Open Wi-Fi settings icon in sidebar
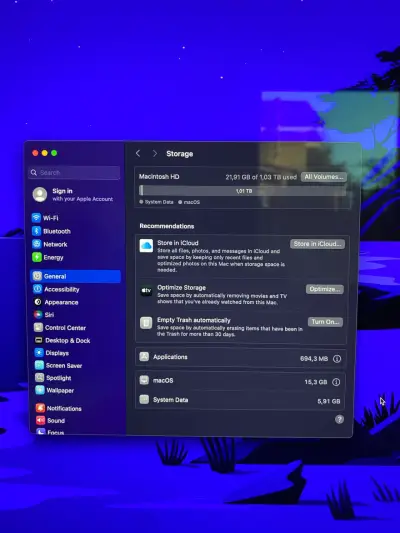This screenshot has height=533, width=400. pyautogui.click(x=36, y=218)
